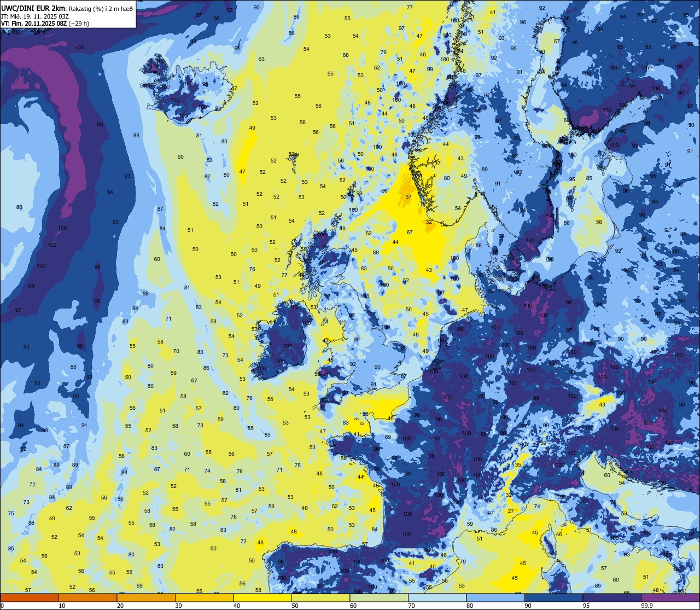700x610 pixels.
Task: Click the map value '69'
Action: coord(139,586)
